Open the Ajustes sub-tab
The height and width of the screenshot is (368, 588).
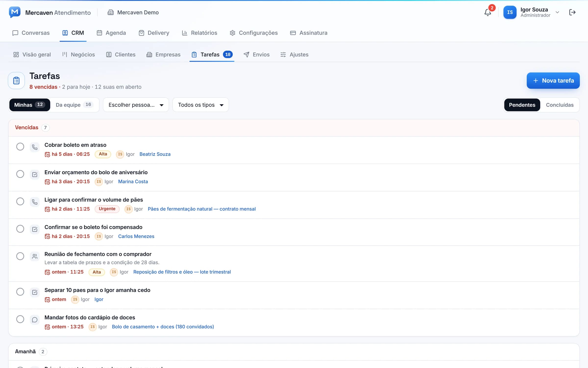click(x=294, y=54)
